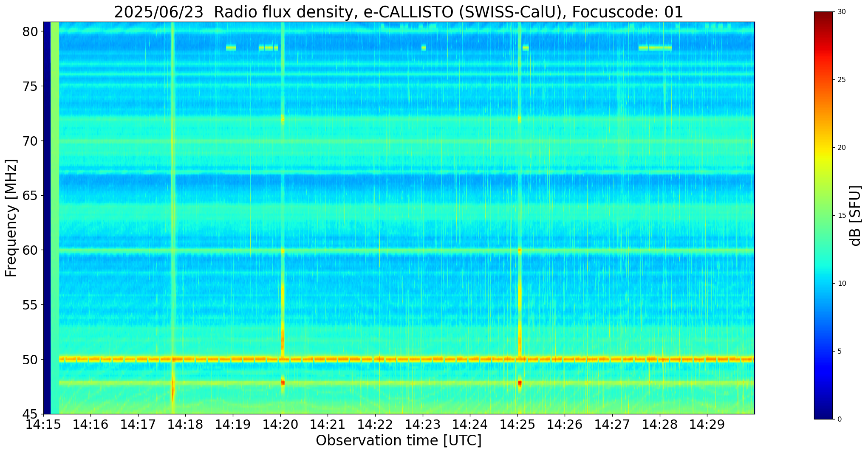Viewport: 868px width, 453px height.
Task: Click the "dB [SFU]" colorbar label
Action: tap(856, 216)
